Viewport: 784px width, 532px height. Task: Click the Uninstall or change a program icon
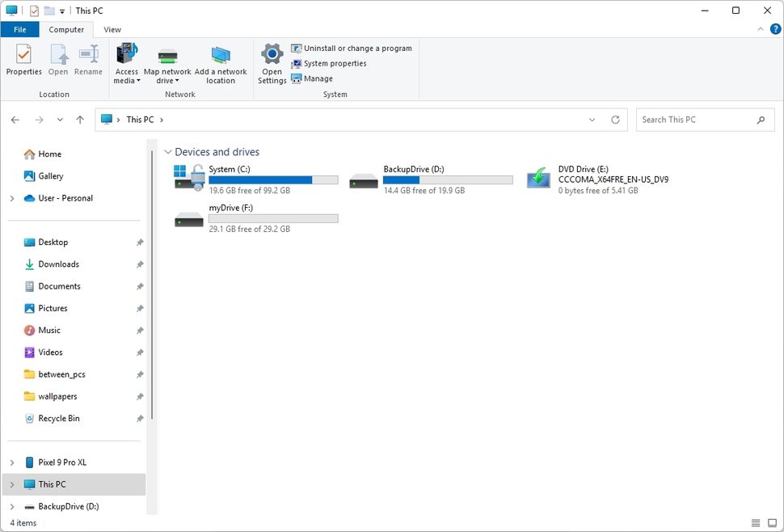tap(295, 48)
